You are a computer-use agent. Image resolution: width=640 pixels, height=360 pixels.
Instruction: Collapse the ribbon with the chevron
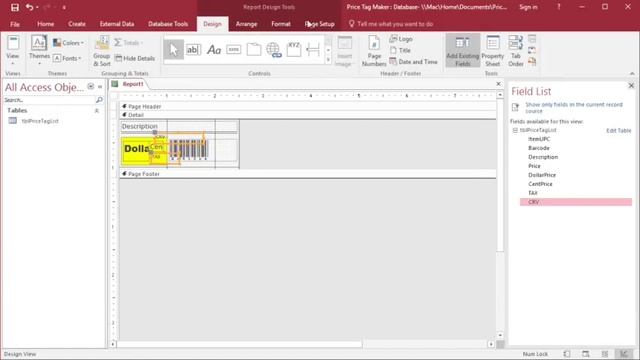[x=632, y=73]
